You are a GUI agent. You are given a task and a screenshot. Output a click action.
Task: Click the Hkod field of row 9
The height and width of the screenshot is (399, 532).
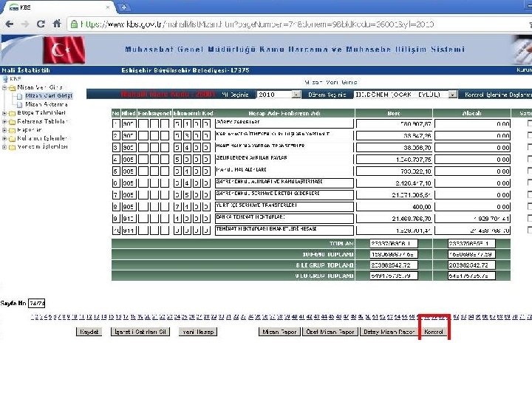pos(129,219)
